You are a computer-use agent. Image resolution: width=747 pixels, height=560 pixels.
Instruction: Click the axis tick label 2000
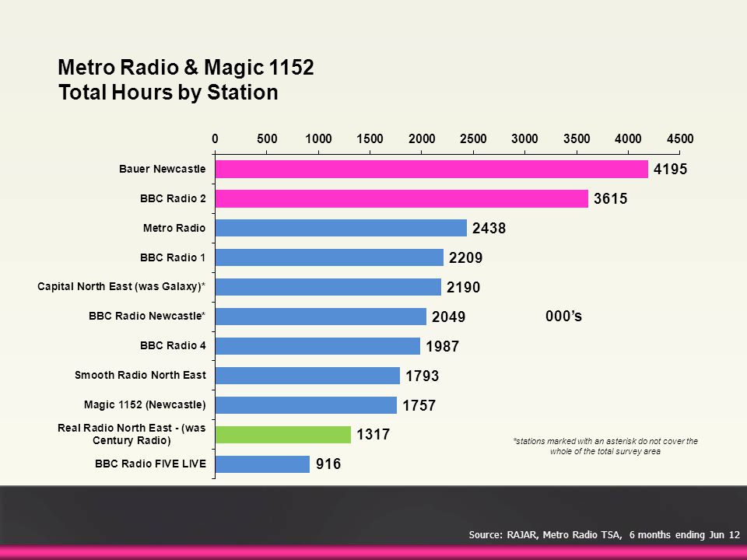point(422,139)
